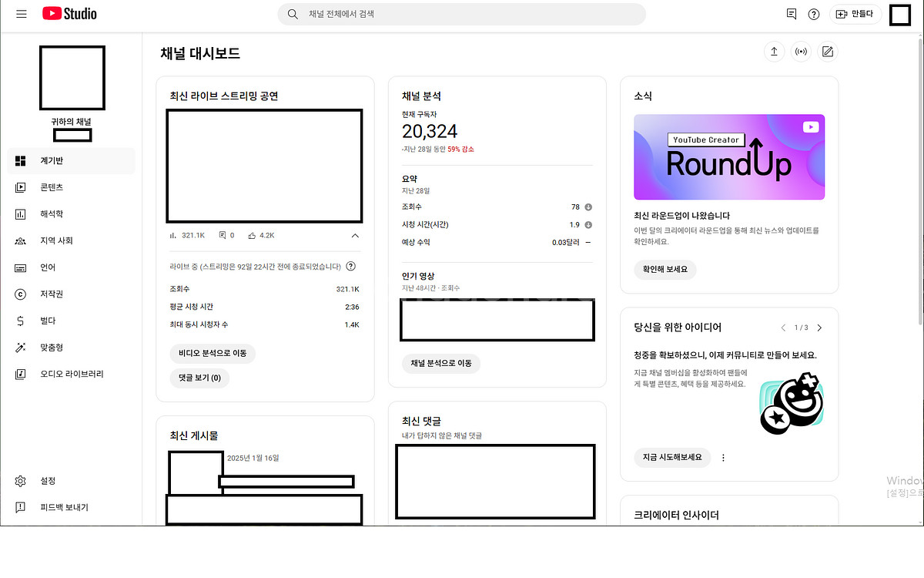Click the 조회수 78 down-arrow indicator
The image size is (924, 578).
[x=588, y=207]
